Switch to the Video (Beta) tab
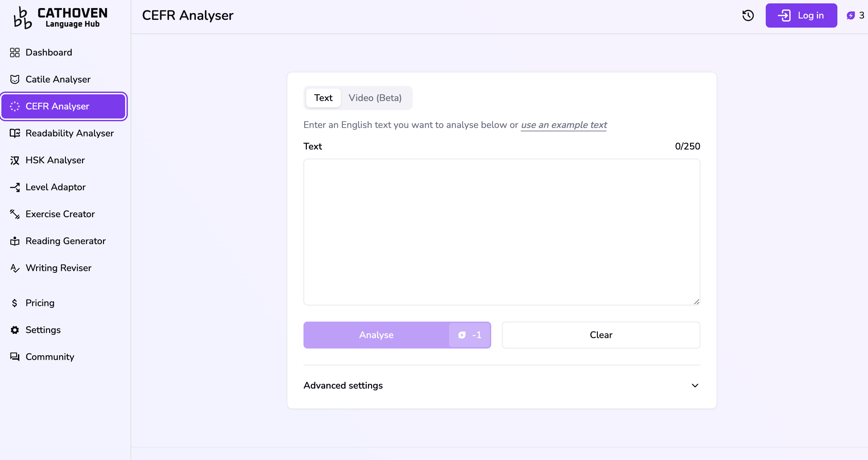 click(375, 98)
